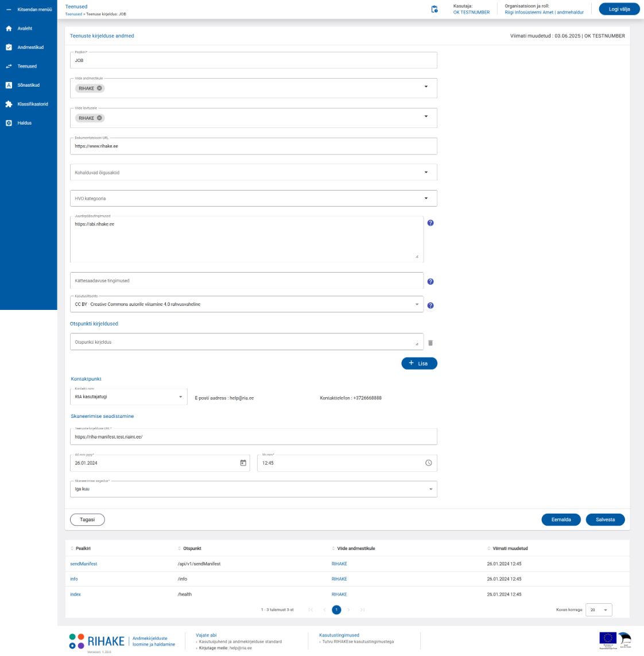Open the Kontakti nimi dropdown

pyautogui.click(x=180, y=397)
